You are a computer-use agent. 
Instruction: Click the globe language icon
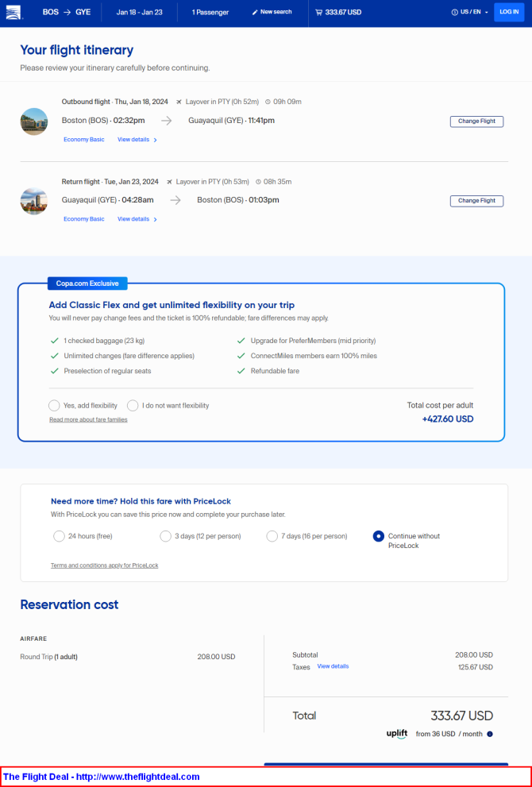[x=455, y=12]
